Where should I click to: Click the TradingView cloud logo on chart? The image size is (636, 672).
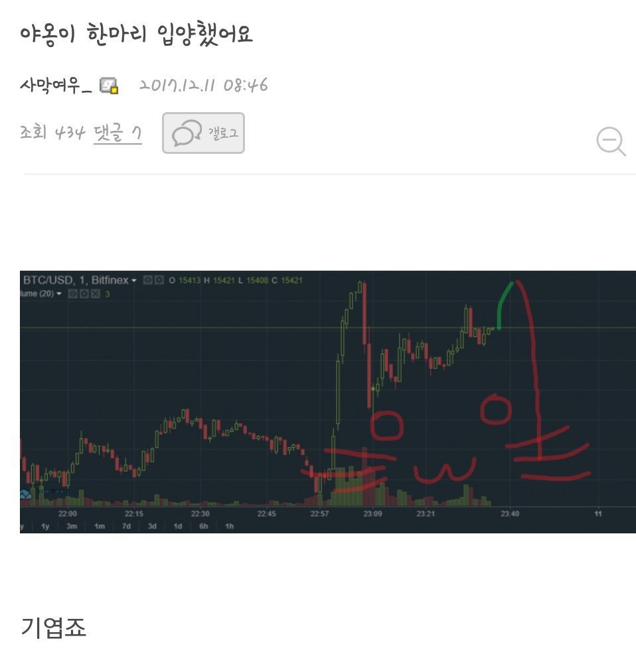click(26, 494)
